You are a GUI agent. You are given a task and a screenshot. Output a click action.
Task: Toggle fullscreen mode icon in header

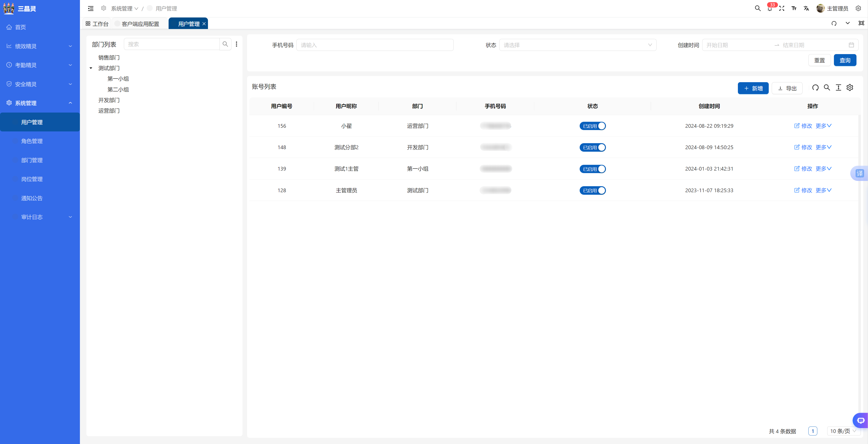coord(782,9)
